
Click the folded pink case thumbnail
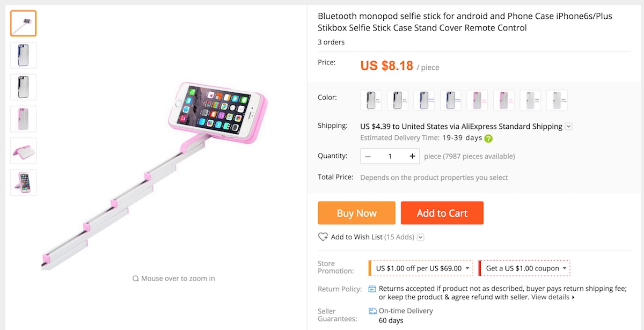pos(23,151)
